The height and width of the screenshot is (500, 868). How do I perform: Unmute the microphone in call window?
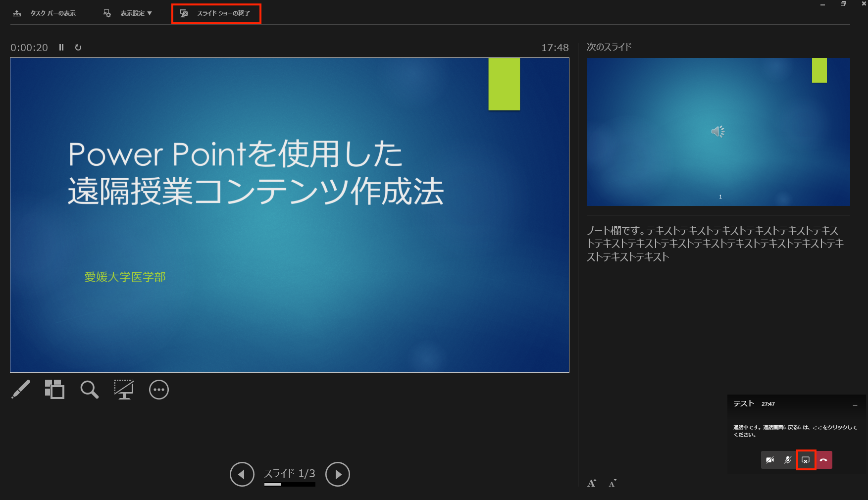788,460
